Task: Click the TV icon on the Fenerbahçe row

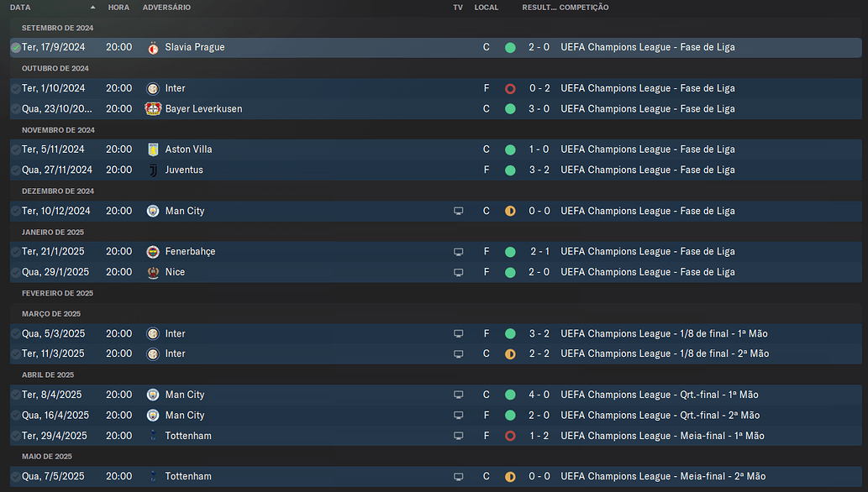Action: (x=458, y=252)
